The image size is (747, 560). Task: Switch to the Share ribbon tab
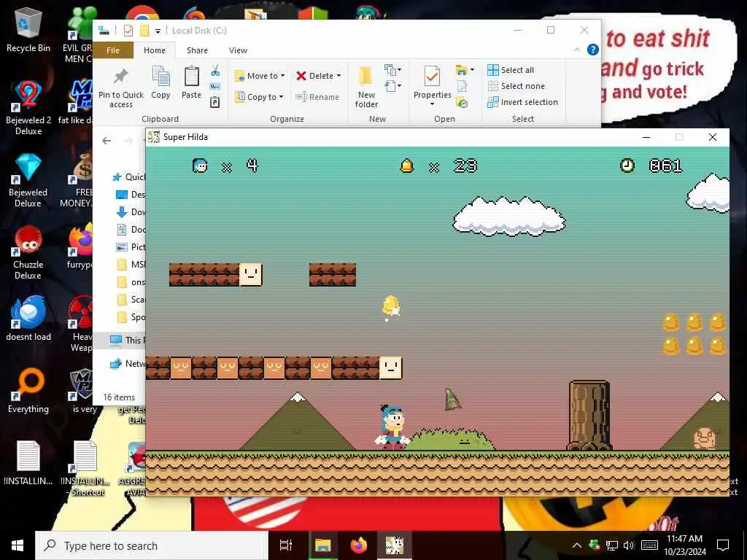197,50
